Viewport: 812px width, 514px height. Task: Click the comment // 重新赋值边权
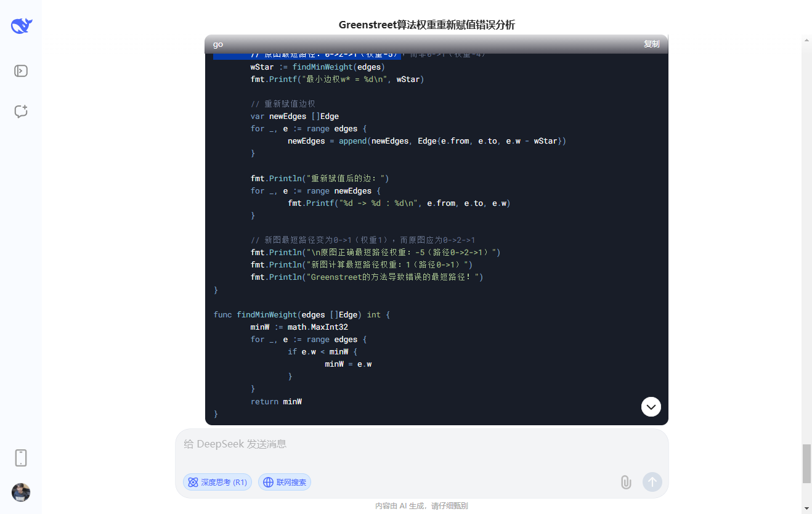coord(283,104)
